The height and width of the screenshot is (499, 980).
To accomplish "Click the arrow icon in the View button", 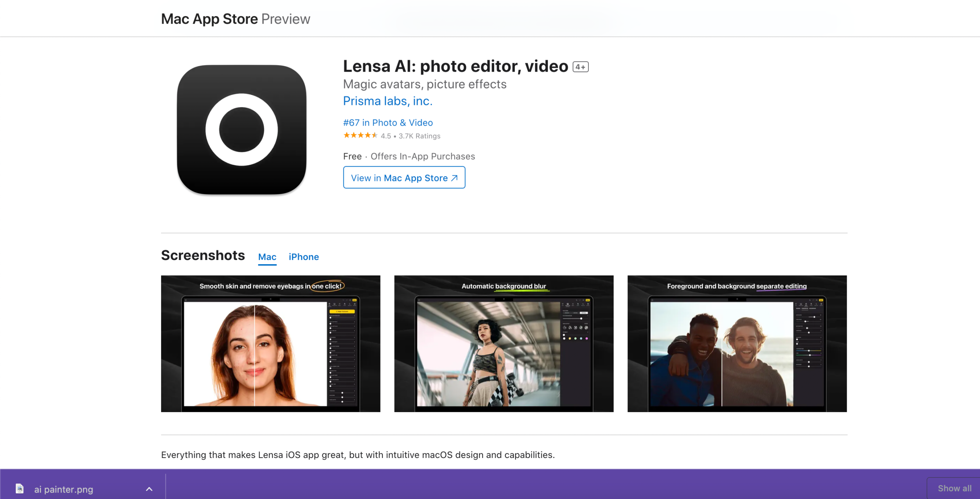I will pos(454,178).
